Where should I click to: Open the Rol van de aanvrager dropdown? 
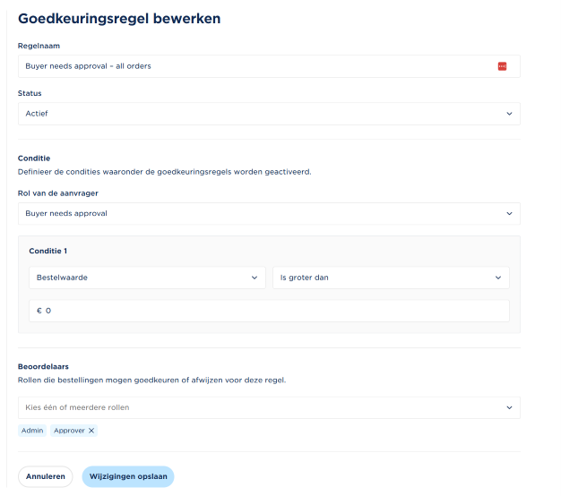tap(269, 214)
